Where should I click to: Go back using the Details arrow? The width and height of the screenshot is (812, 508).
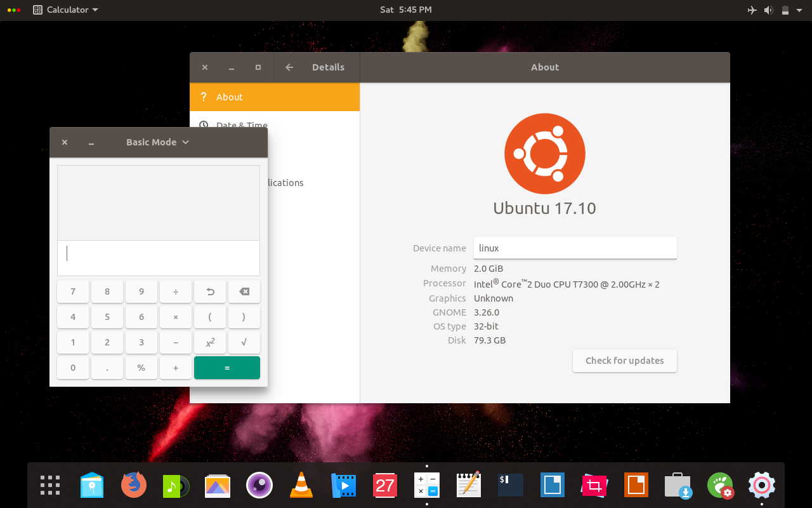(289, 67)
